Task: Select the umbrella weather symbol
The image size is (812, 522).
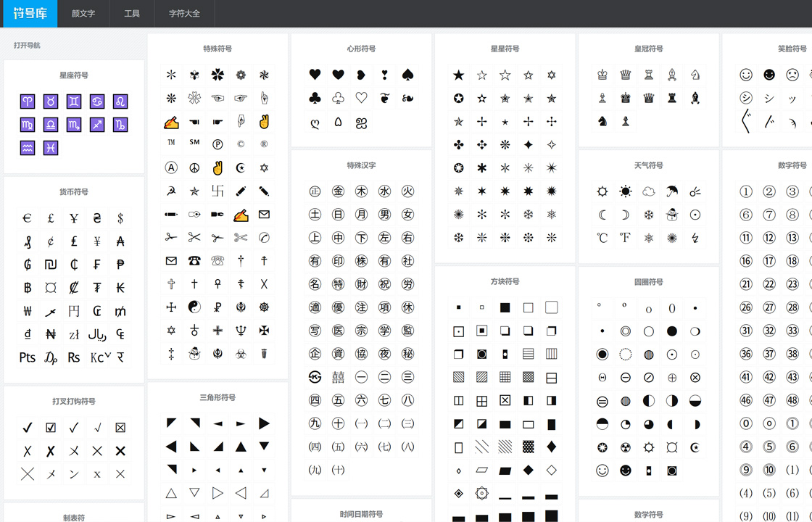Action: click(x=672, y=192)
